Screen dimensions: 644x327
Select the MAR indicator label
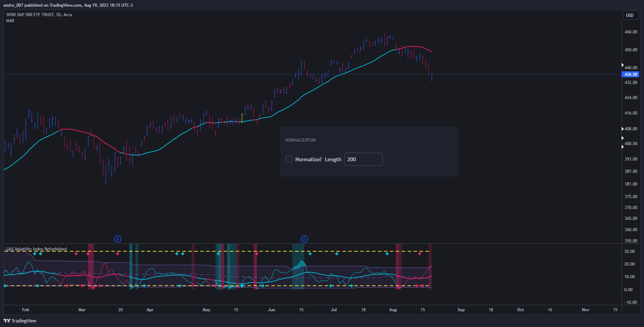point(10,21)
